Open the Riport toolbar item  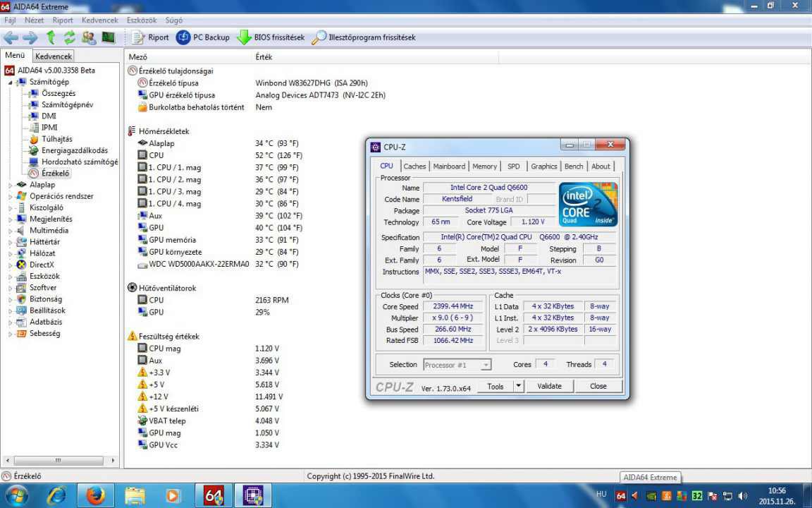(x=150, y=37)
